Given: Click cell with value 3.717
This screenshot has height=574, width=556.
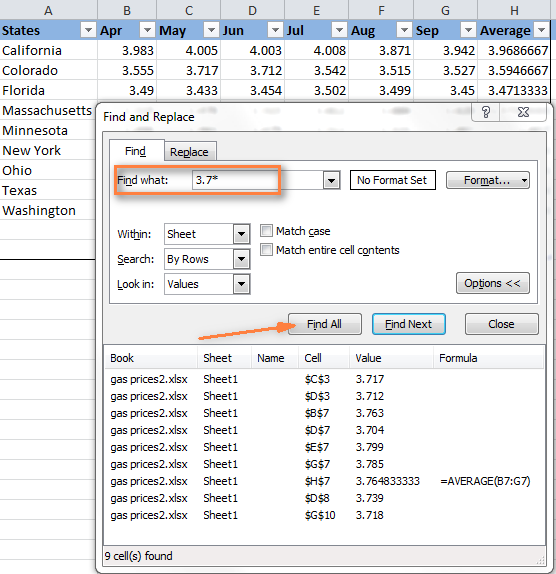Looking at the screenshot, I should (x=189, y=70).
